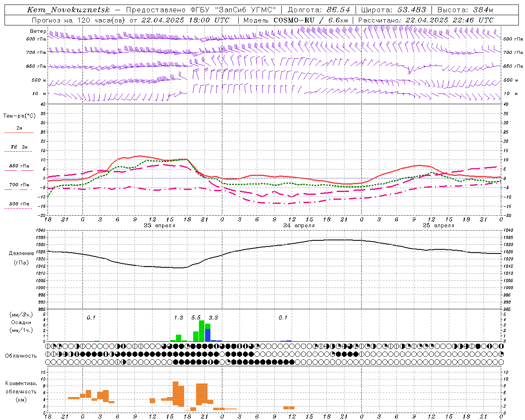Click the tallest green precipitation bar
This screenshot has width=525, height=420.
click(x=201, y=331)
